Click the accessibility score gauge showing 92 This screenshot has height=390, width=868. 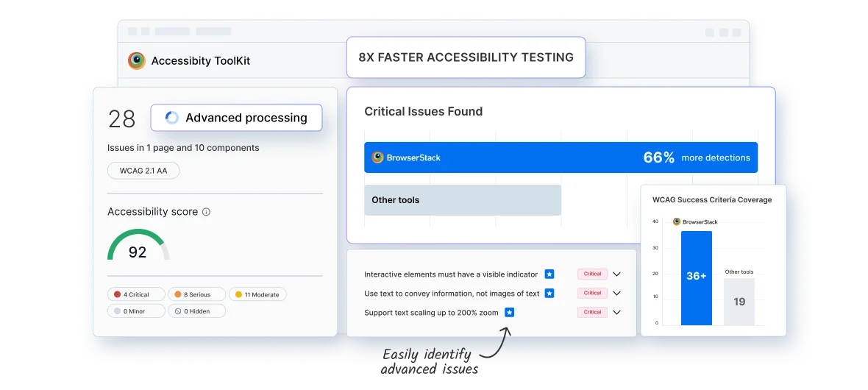pyautogui.click(x=138, y=244)
